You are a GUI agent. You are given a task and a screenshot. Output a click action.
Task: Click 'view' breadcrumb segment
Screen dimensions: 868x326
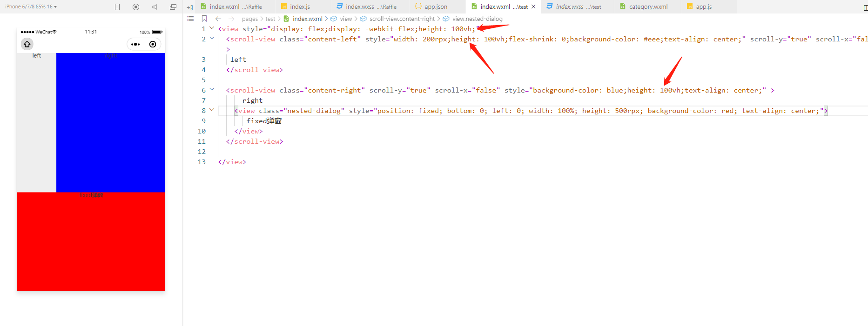(x=346, y=19)
